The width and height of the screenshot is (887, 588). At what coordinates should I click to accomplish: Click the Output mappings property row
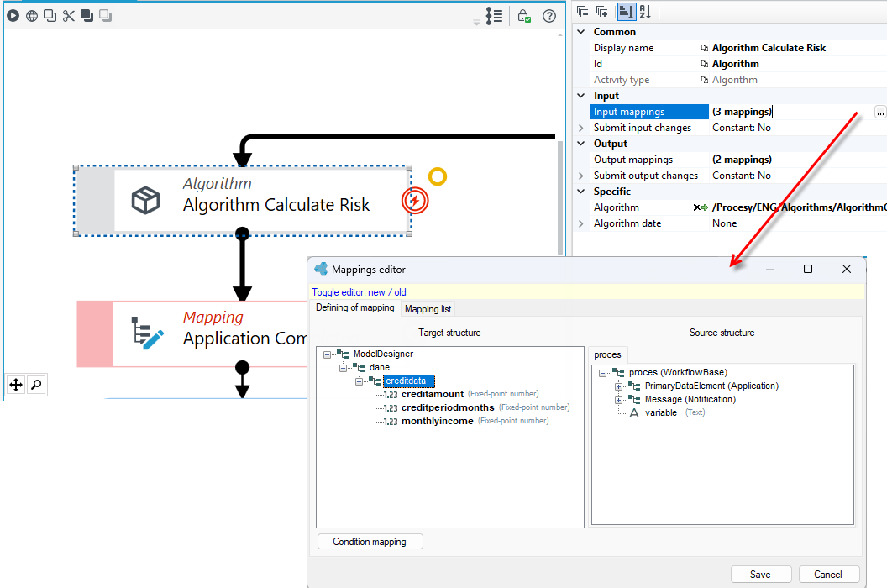coord(738,160)
